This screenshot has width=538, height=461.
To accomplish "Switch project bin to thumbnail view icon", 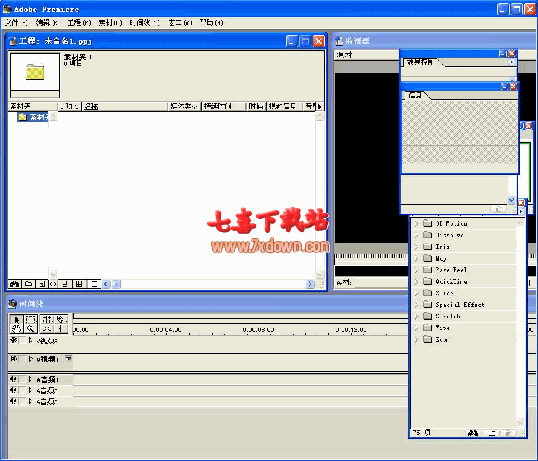I will (x=79, y=284).
